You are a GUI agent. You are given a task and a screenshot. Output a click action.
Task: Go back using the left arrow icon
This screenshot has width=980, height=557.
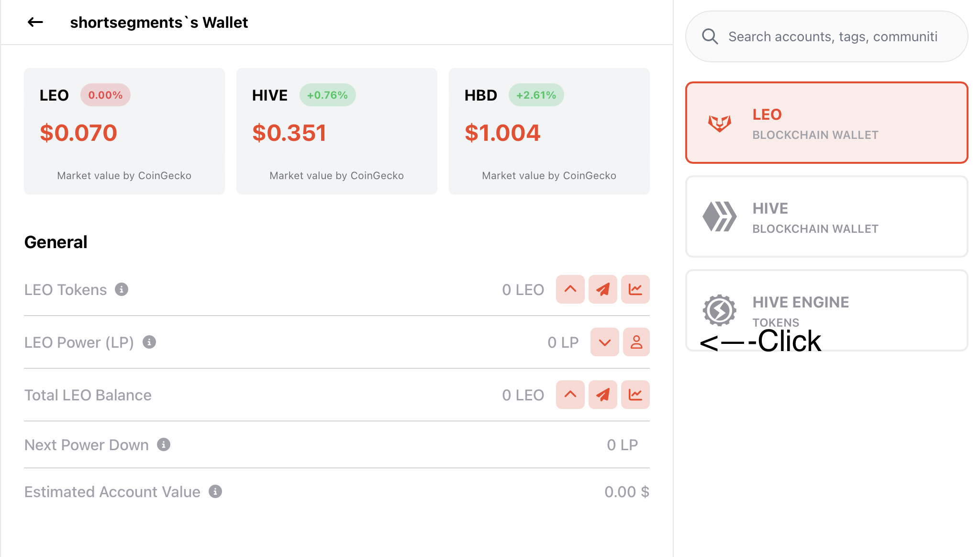[35, 22]
